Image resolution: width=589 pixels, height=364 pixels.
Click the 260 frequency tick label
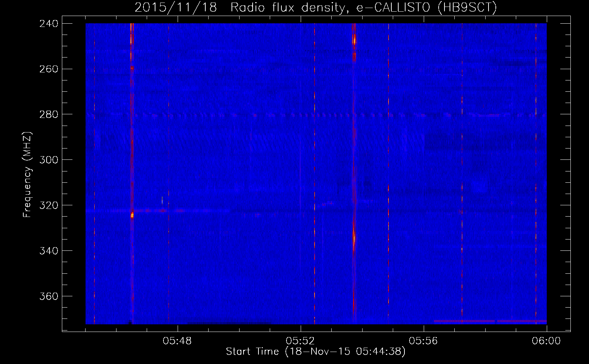point(49,69)
